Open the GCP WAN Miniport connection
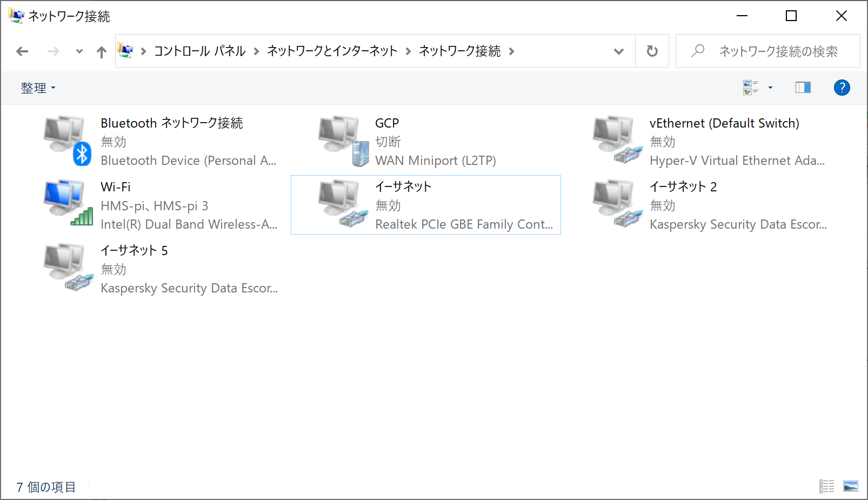 (x=340, y=141)
